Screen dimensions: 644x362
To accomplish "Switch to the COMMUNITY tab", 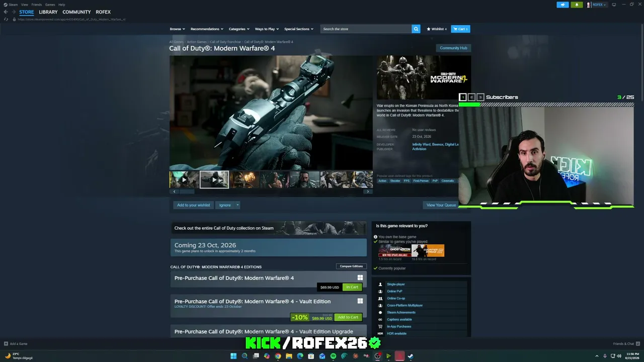I will (76, 12).
